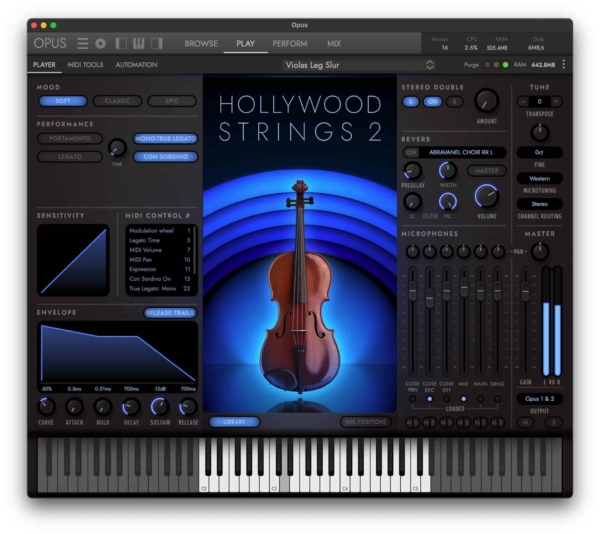Click the Performance Time knob

click(117, 148)
